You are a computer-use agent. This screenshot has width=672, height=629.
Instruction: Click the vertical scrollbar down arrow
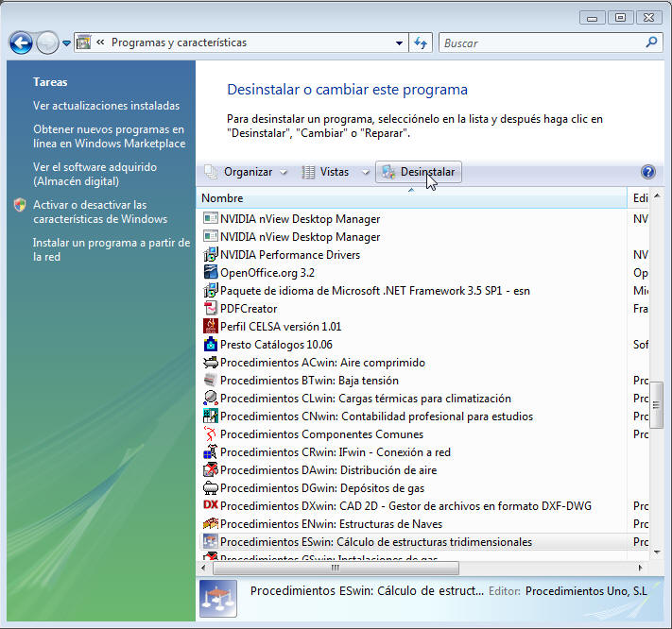pyautogui.click(x=657, y=552)
